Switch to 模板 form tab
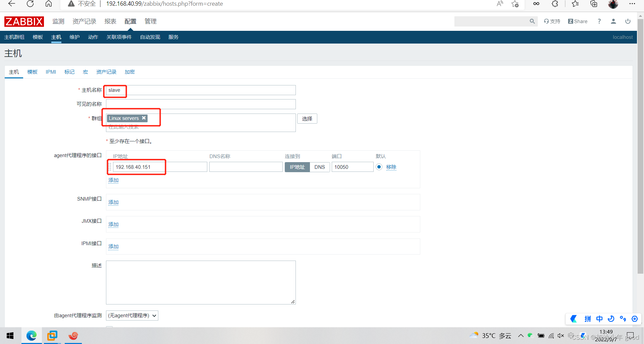 [x=33, y=72]
